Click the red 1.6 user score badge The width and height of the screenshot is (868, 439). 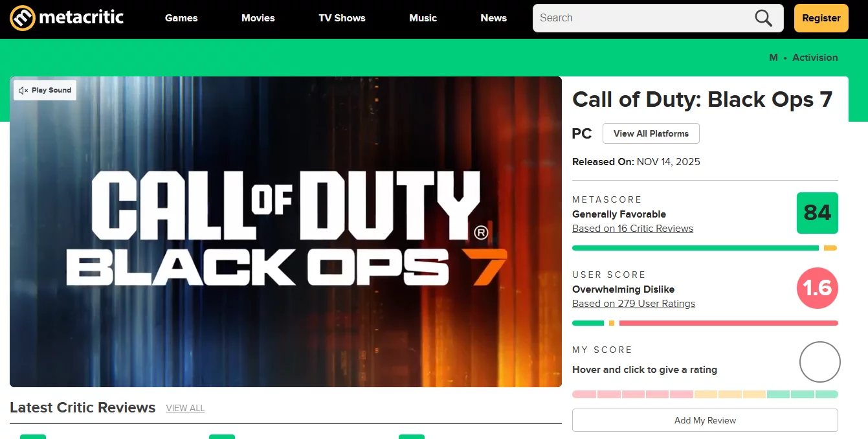[818, 288]
